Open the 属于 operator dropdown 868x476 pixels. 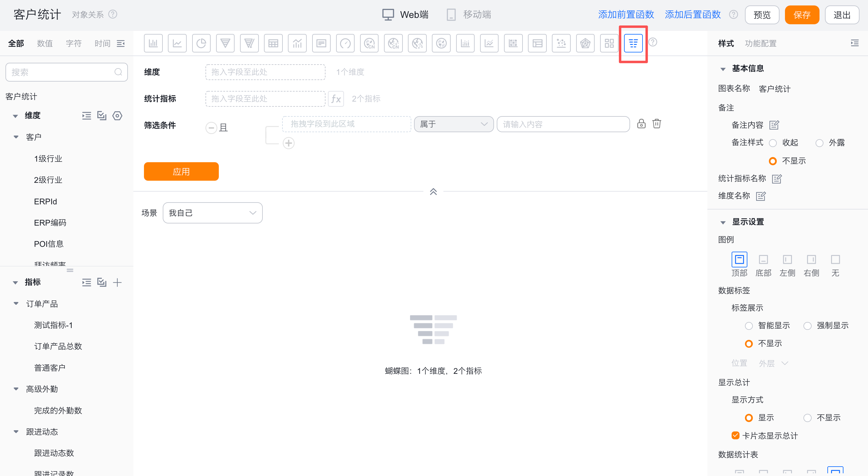[x=453, y=124]
